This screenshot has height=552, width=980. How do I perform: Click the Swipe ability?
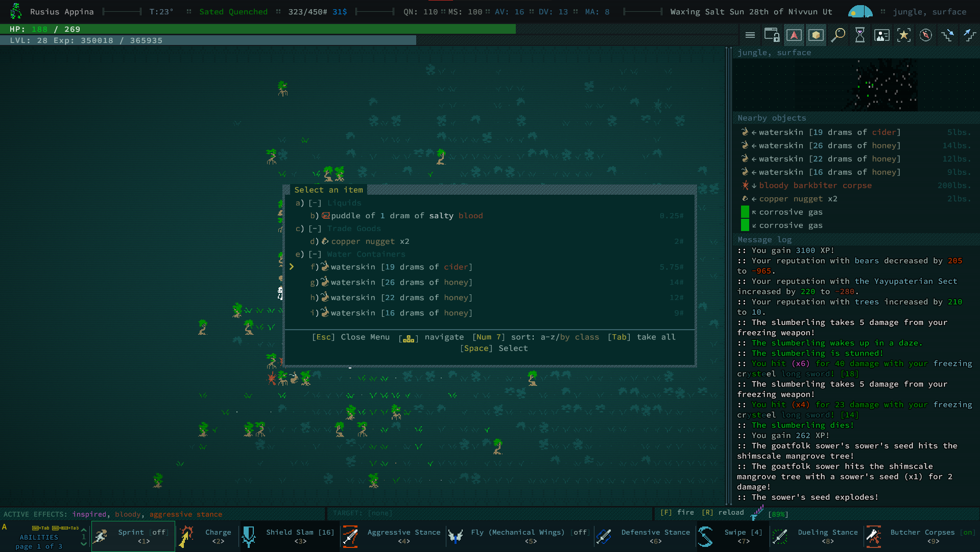(732, 536)
